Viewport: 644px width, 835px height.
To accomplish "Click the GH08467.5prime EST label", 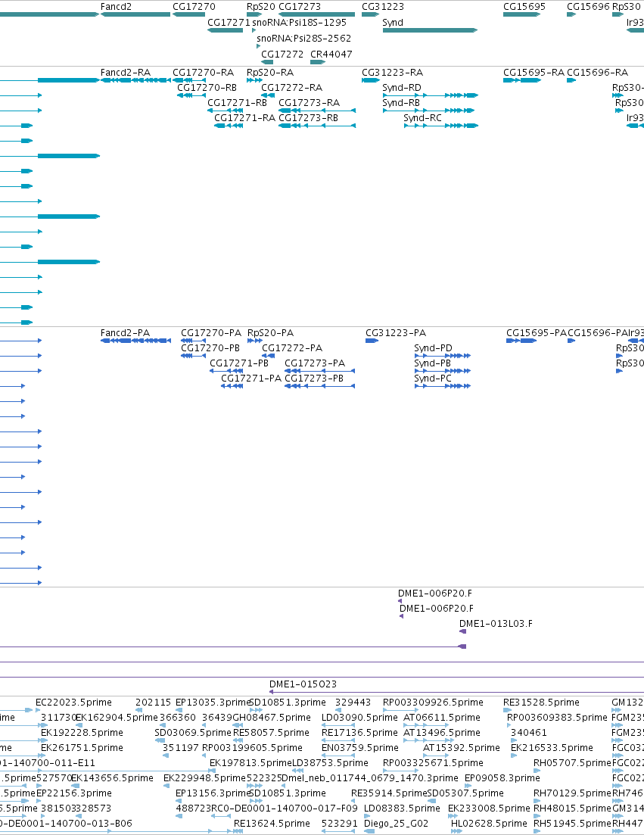I will [x=272, y=718].
